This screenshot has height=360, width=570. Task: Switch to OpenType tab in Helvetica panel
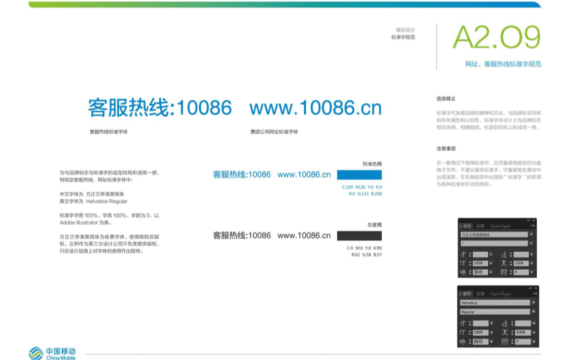tap(501, 294)
